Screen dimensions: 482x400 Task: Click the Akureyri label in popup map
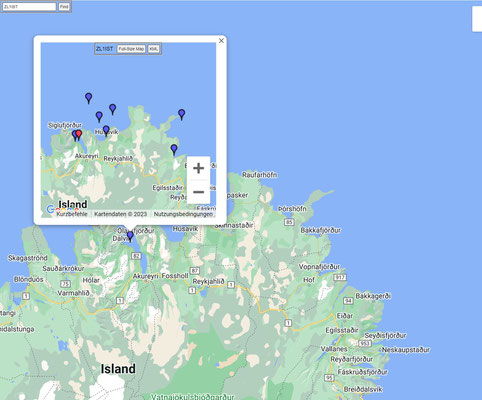pos(86,156)
